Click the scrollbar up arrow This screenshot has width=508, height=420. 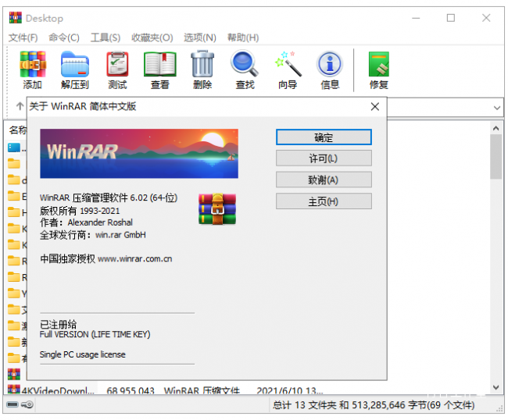tap(495, 128)
